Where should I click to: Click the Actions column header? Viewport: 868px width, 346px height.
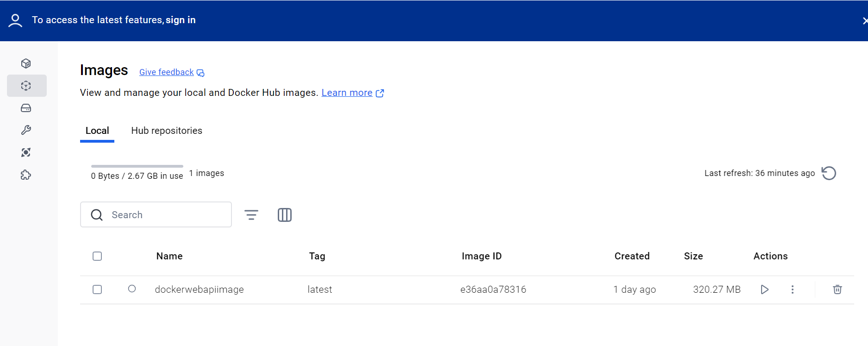tap(770, 256)
